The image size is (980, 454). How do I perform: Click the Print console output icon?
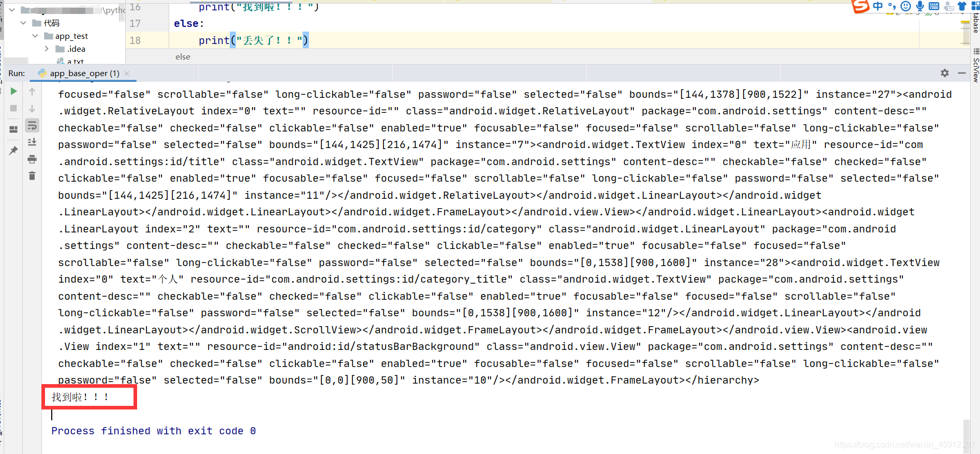pyautogui.click(x=32, y=159)
